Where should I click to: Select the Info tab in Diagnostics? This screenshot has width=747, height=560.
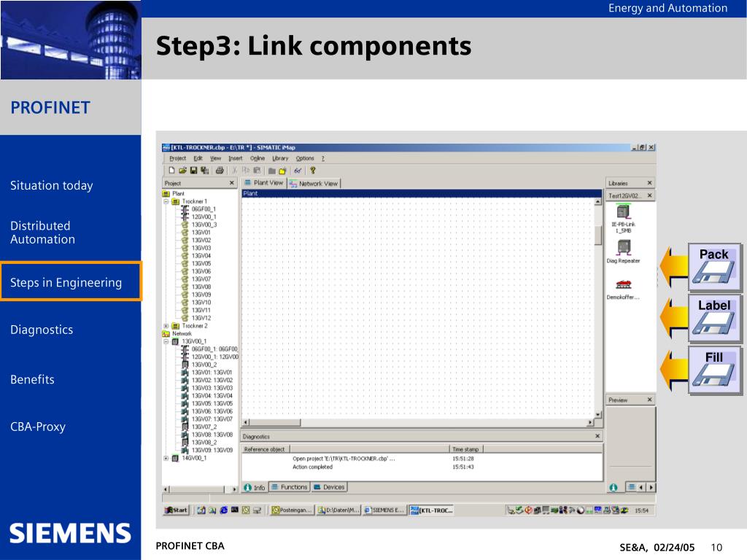coord(255,487)
